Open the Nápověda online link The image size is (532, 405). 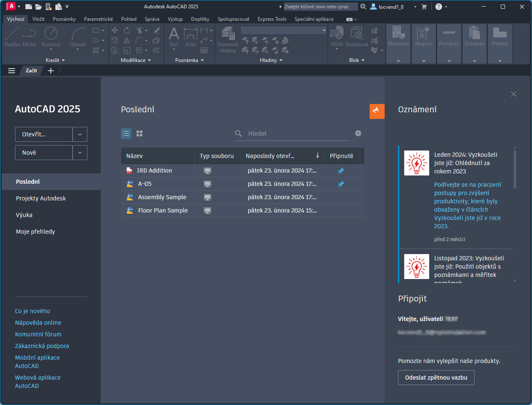[38, 323]
